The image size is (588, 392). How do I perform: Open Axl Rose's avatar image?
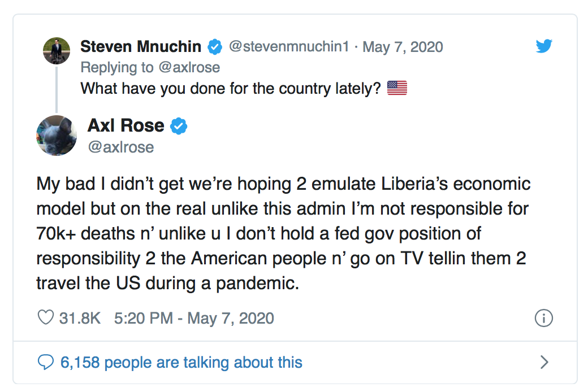(57, 136)
